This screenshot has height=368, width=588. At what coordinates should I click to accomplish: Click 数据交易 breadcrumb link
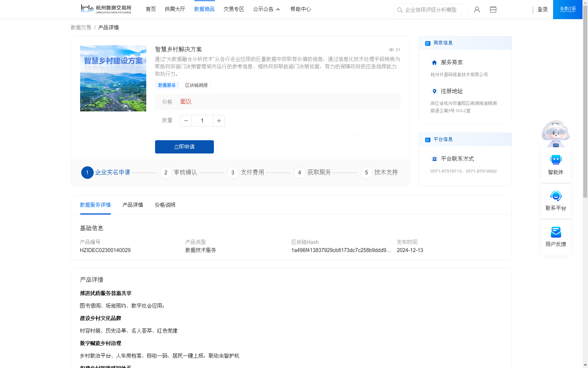pyautogui.click(x=81, y=28)
